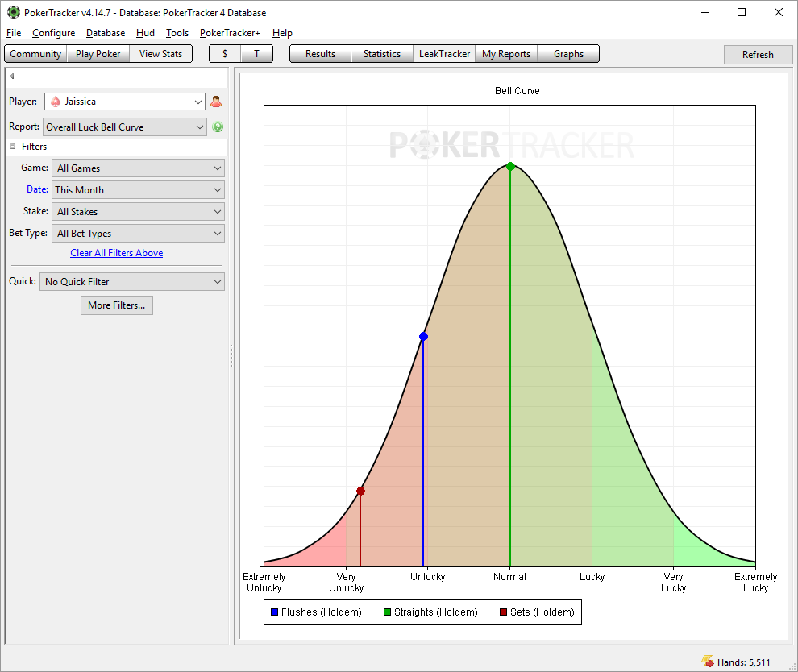Viewport: 798px width, 672px height.
Task: Click the Flushes (Holdem) legend label
Action: pyautogui.click(x=321, y=612)
